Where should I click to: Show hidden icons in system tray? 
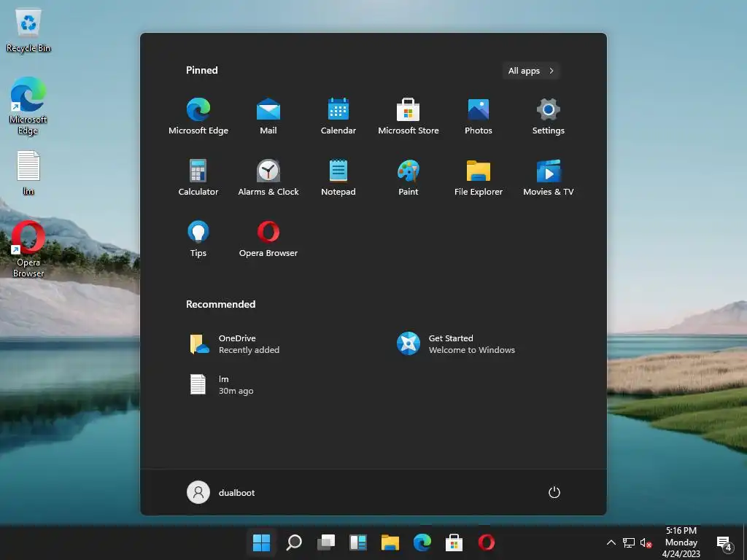[x=611, y=542]
